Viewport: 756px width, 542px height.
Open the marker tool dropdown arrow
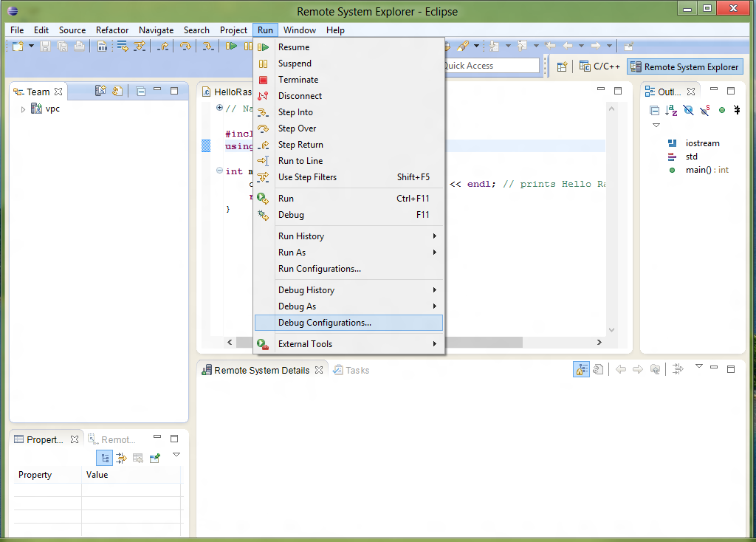coord(476,47)
